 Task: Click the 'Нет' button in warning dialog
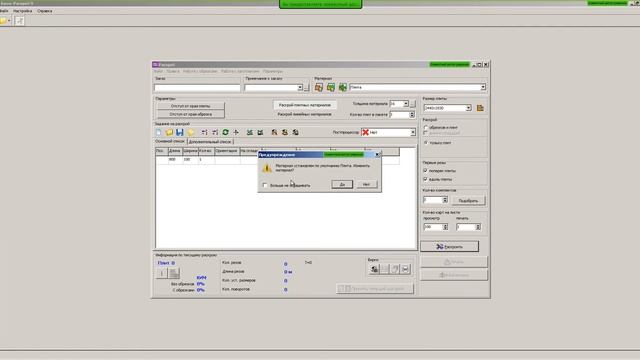click(x=367, y=184)
